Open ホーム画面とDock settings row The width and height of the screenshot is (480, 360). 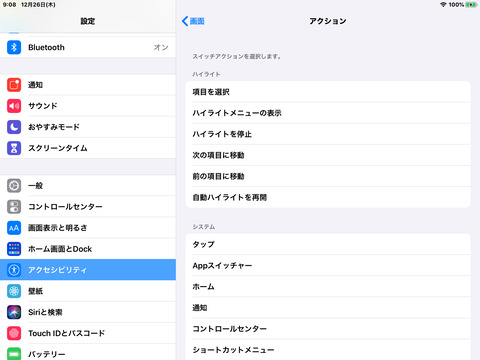coord(88,249)
